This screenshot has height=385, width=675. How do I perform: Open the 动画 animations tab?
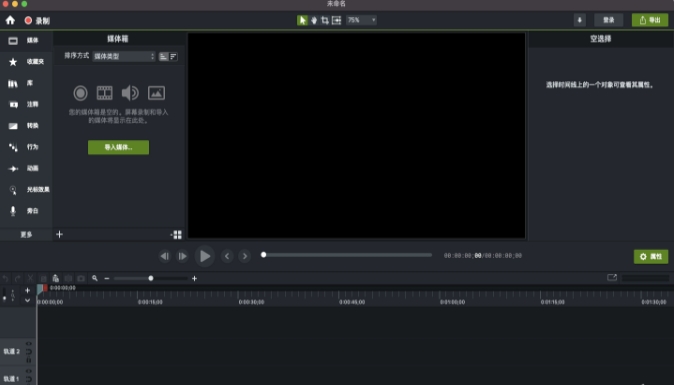26,168
